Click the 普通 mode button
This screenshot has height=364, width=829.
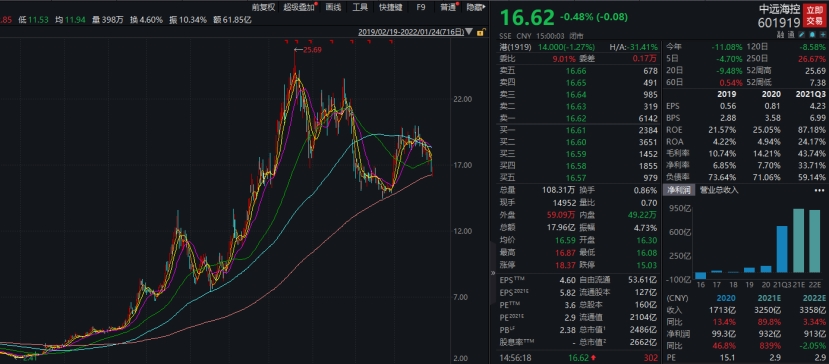[x=448, y=7]
